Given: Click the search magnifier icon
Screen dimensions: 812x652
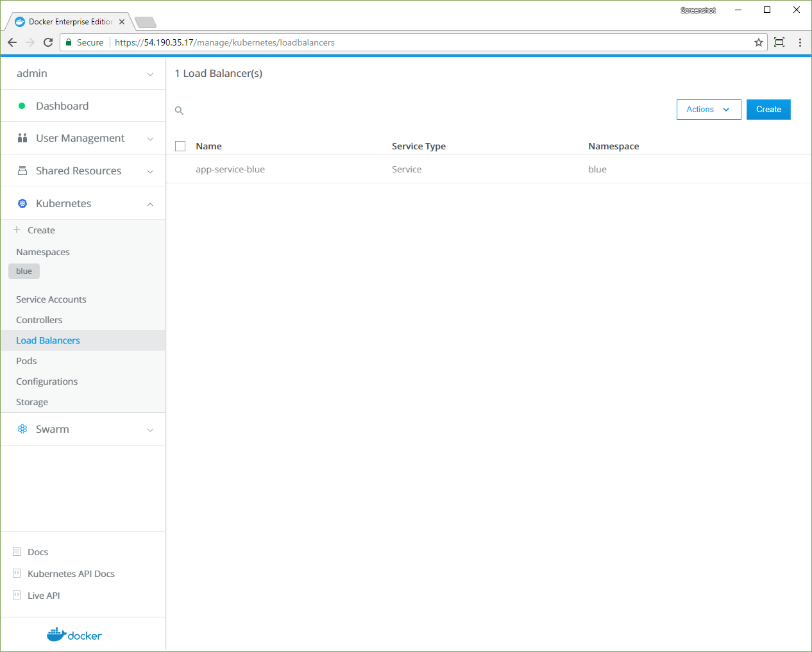Looking at the screenshot, I should (180, 111).
